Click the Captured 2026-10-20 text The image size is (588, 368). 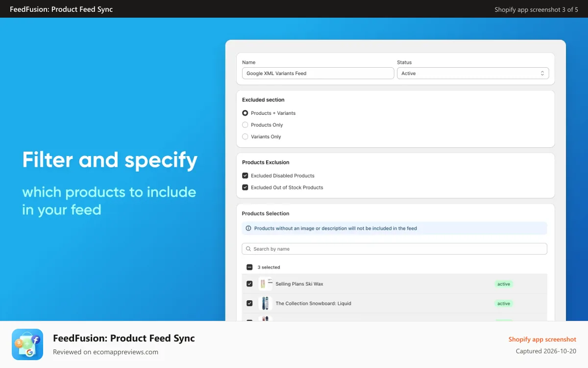tap(546, 351)
